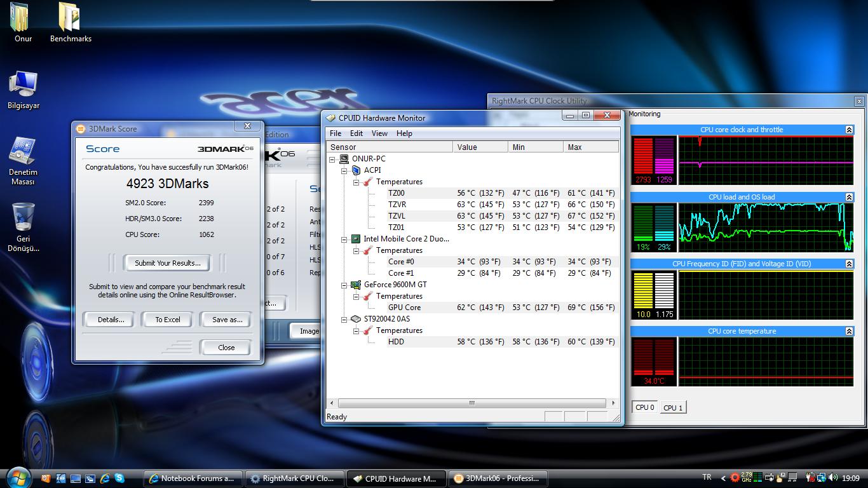Open the Edit menu in Hardware Monitor
The width and height of the screenshot is (868, 488).
tap(356, 133)
